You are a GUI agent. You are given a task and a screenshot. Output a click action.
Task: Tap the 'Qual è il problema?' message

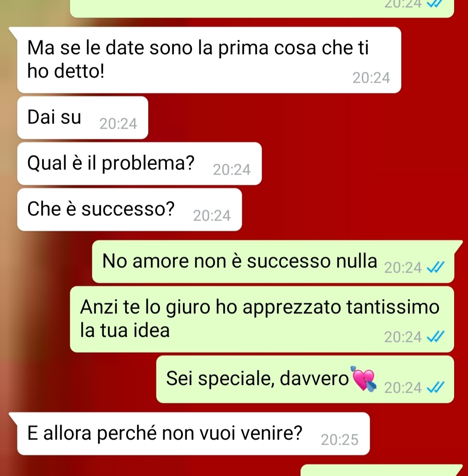[139, 163]
